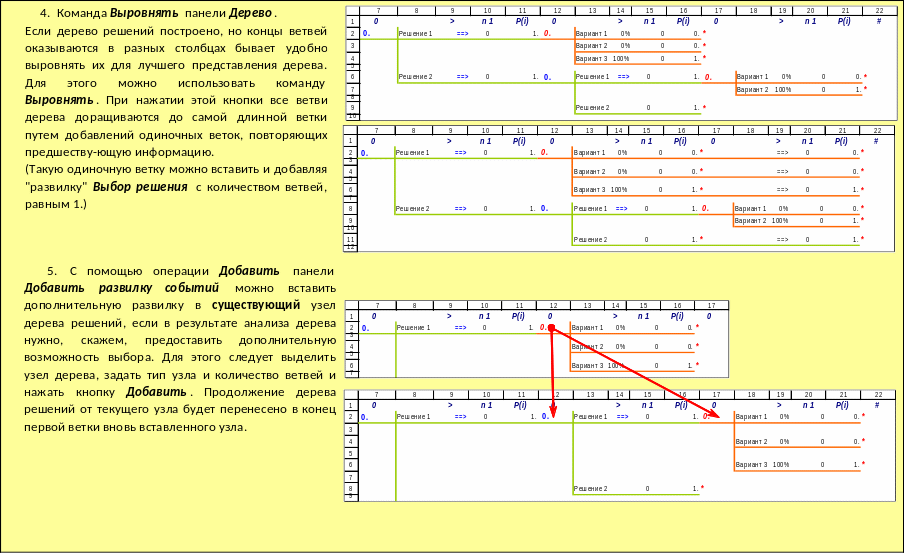The width and height of the screenshot is (904, 553).
Task: Select column header 17 in the 7-row sheet
Action: point(711,306)
